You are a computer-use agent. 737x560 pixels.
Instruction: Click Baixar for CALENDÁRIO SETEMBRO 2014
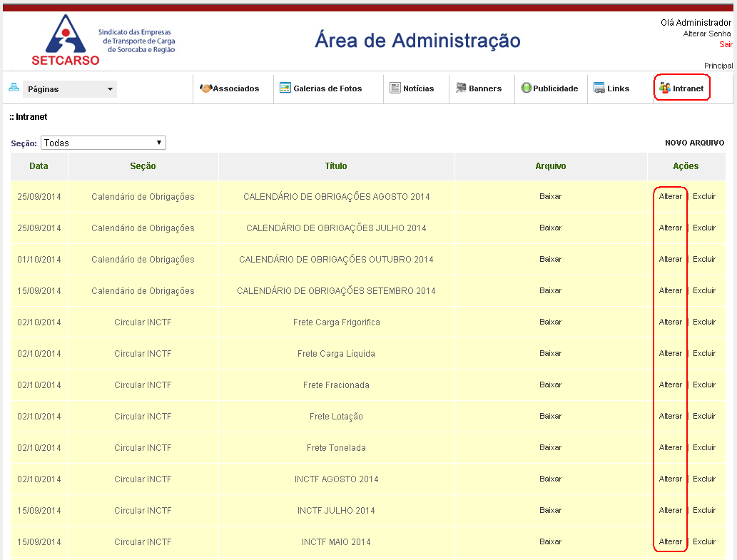coord(550,291)
